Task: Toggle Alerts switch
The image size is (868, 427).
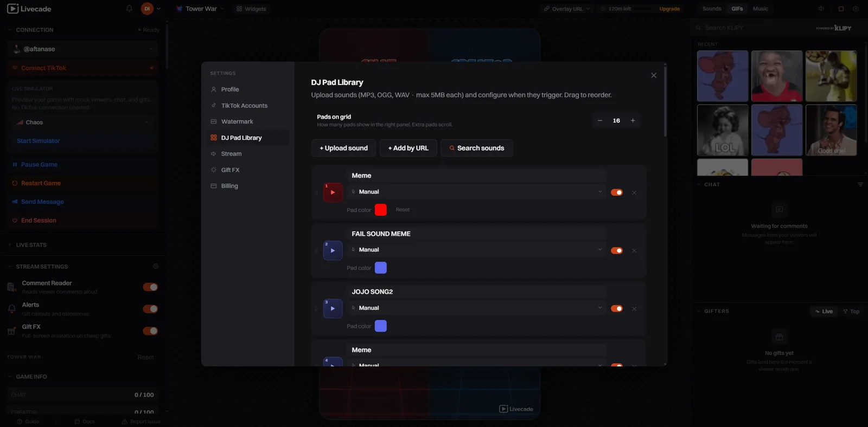Action: [150, 309]
